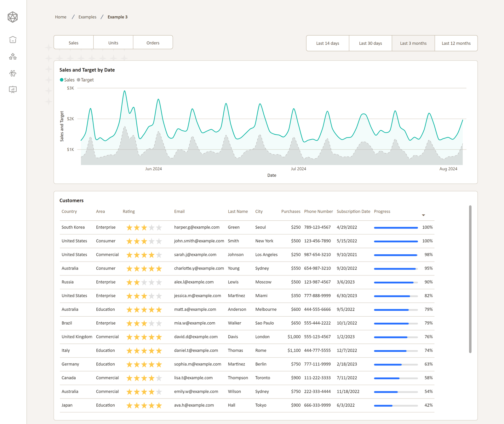Image resolution: width=504 pixels, height=424 pixels.
Task: Switch to the Last 14 days range
Action: pos(327,43)
